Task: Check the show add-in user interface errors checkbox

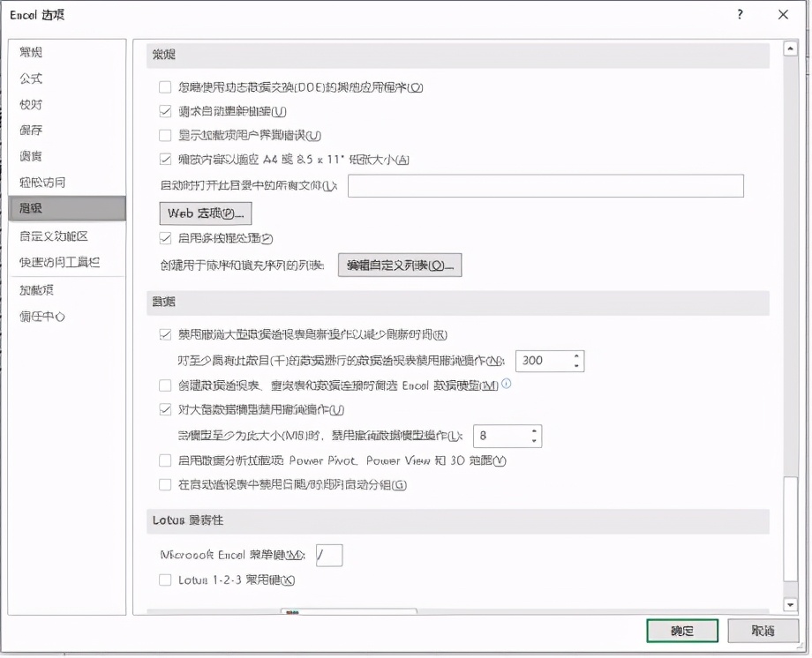Action: 165,135
